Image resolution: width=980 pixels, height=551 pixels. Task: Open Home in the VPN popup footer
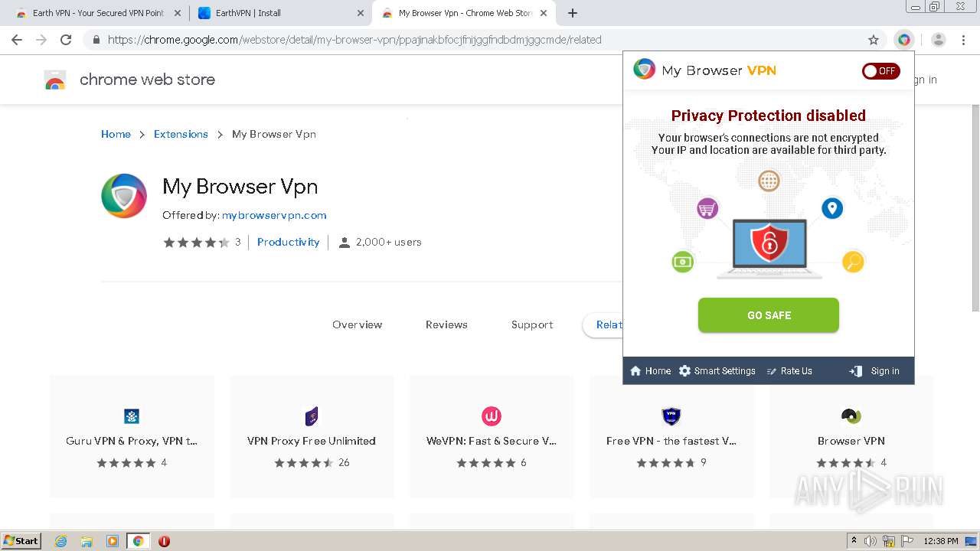point(650,371)
